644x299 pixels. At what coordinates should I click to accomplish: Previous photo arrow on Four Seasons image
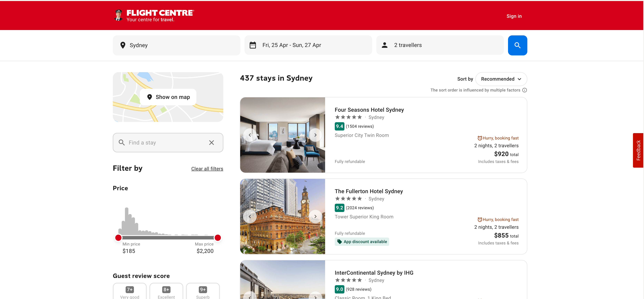(250, 135)
